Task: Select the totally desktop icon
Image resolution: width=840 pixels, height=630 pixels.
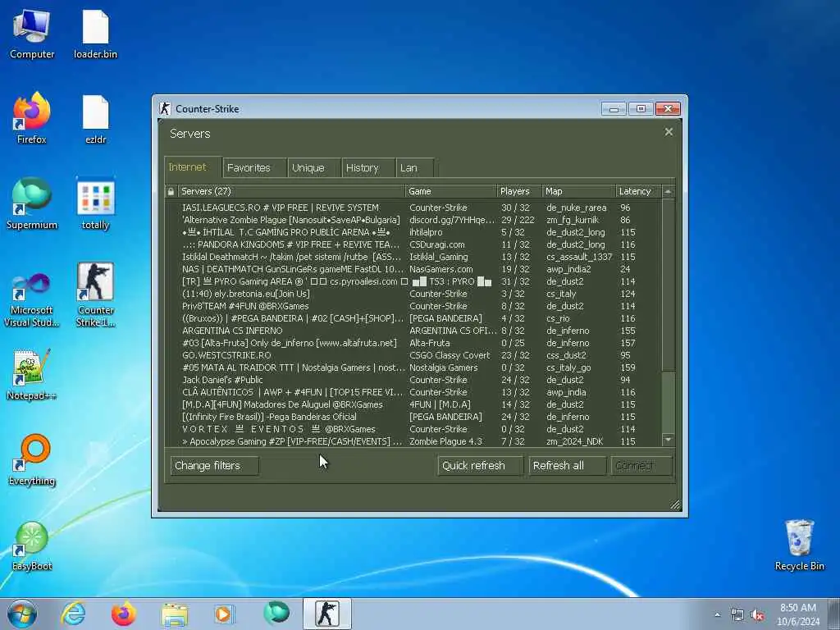Action: click(x=95, y=203)
